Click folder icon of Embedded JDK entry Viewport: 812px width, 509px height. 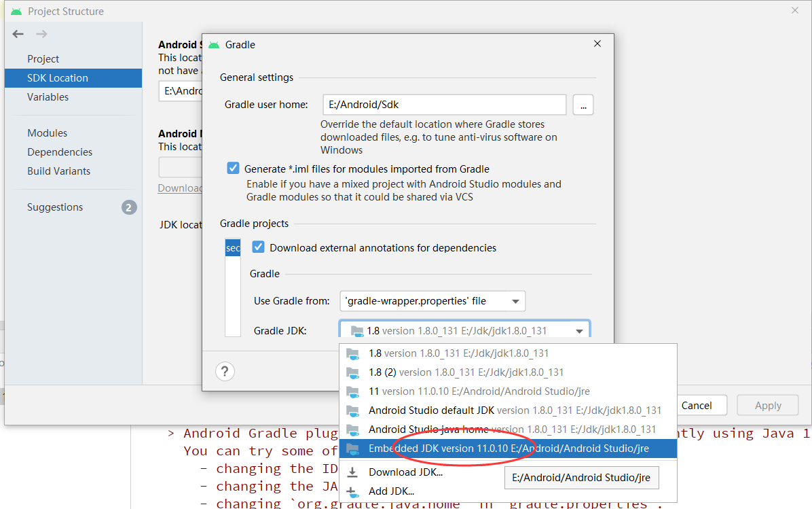click(352, 449)
